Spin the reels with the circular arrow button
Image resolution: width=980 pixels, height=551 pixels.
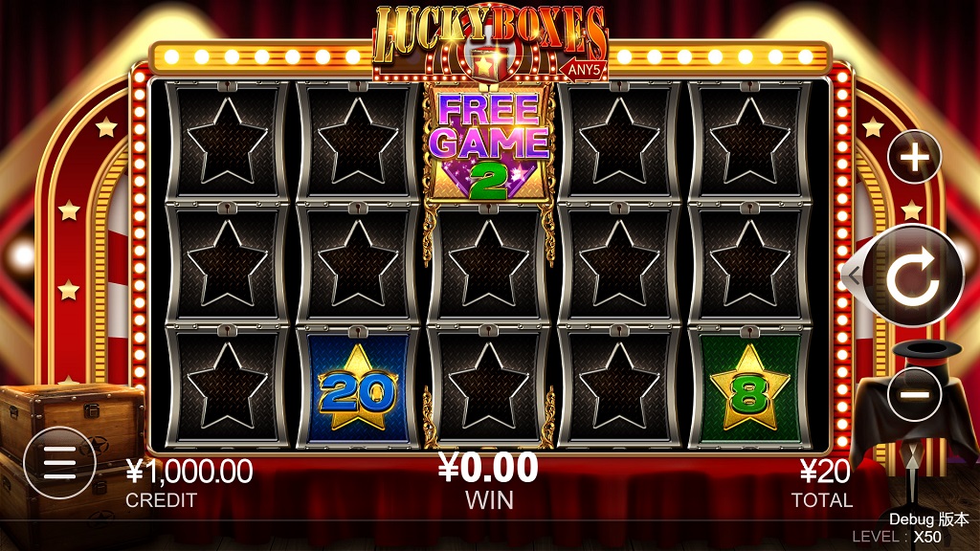coord(914,275)
